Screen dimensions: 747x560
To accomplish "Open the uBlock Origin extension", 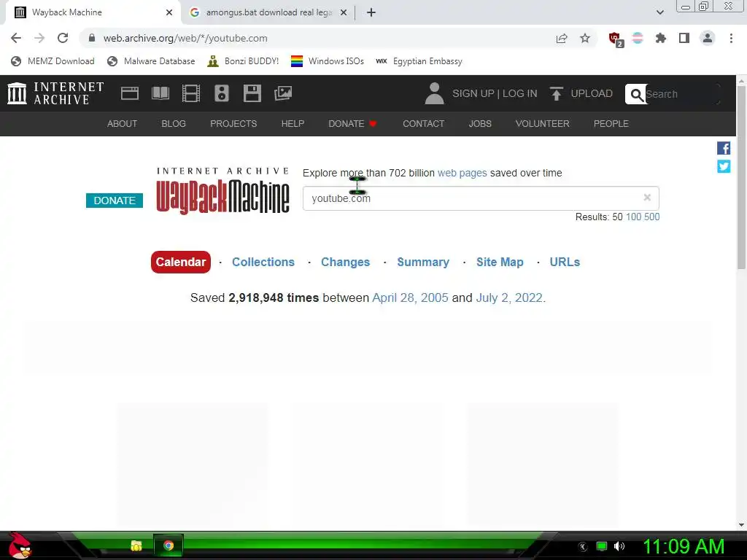I will click(x=615, y=39).
